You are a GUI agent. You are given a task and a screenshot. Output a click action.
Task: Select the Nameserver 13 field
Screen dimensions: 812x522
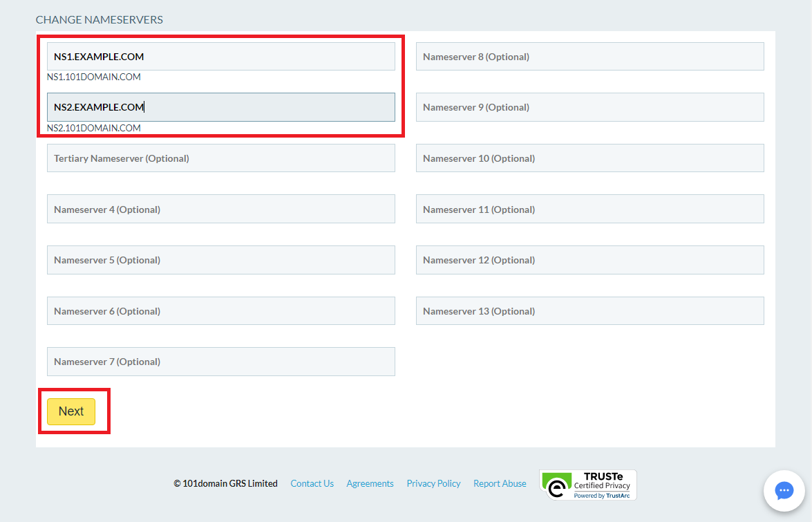click(x=589, y=310)
